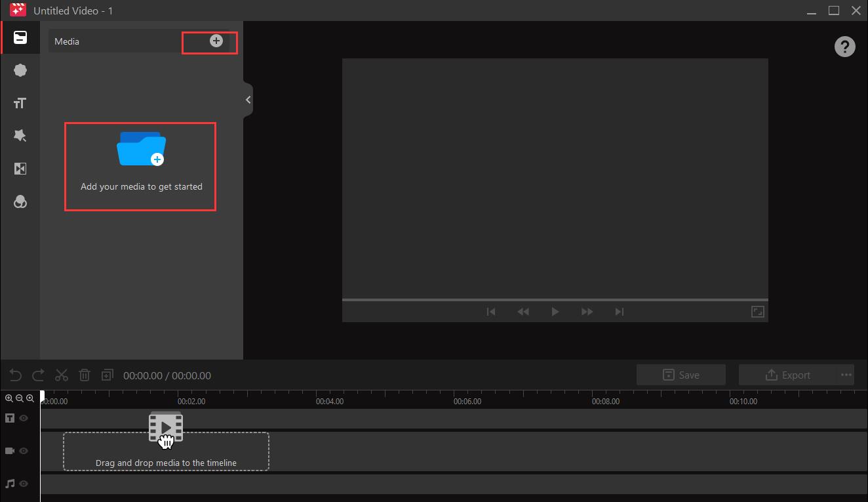The height and width of the screenshot is (502, 868).
Task: Hide the video track
Action: [23, 451]
